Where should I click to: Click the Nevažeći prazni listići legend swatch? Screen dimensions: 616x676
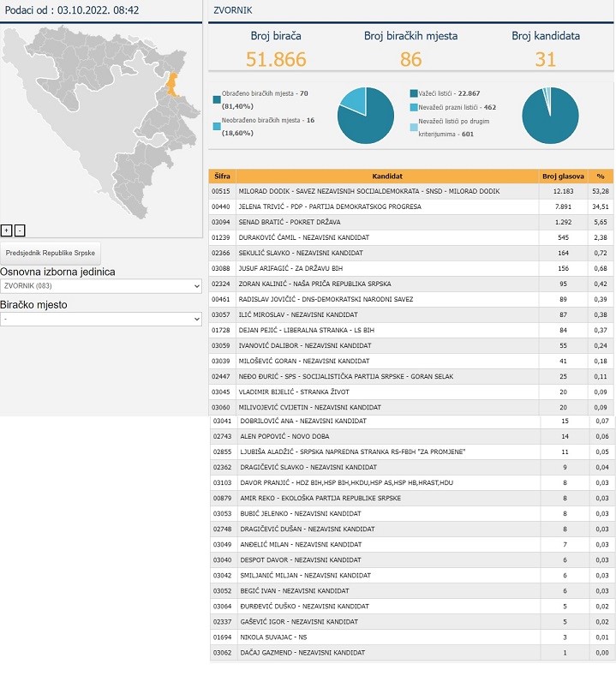coord(414,108)
